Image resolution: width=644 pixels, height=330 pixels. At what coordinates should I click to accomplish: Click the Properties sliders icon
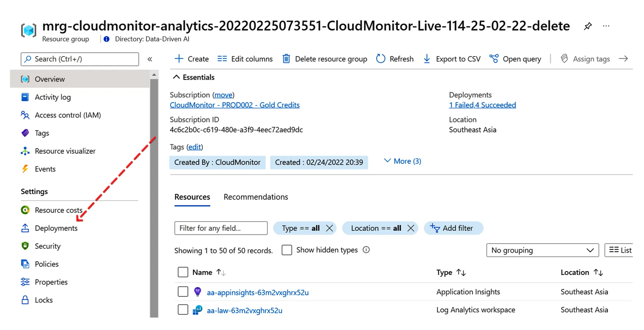(x=25, y=282)
